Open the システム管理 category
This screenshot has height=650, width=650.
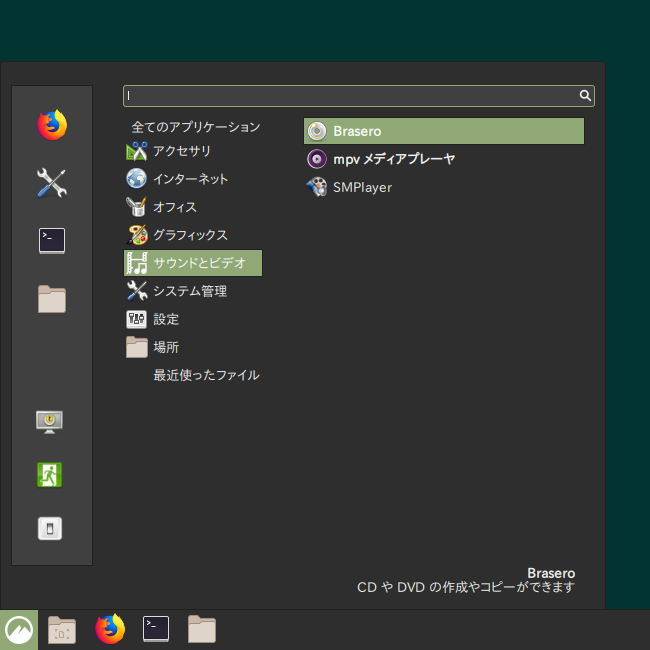point(193,291)
